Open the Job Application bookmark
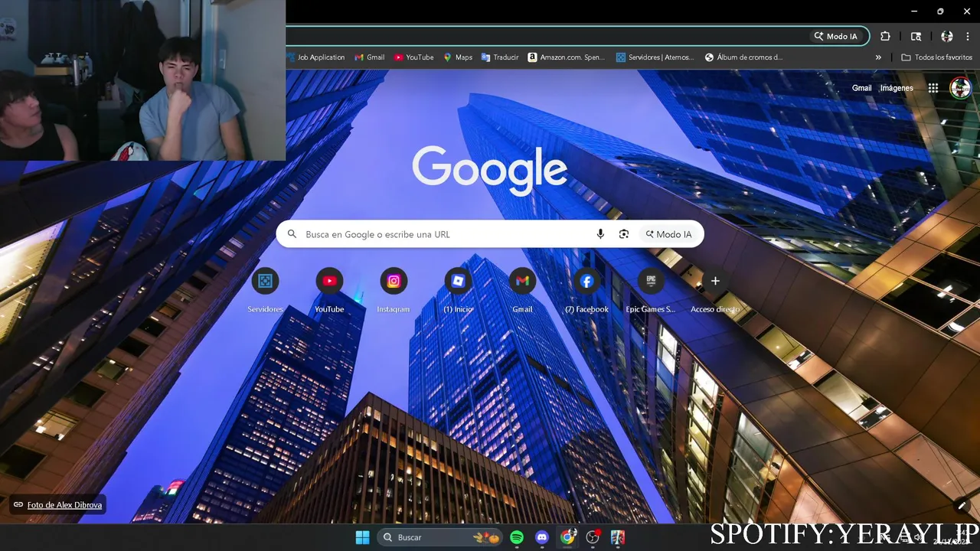The width and height of the screenshot is (980, 551). tap(317, 57)
